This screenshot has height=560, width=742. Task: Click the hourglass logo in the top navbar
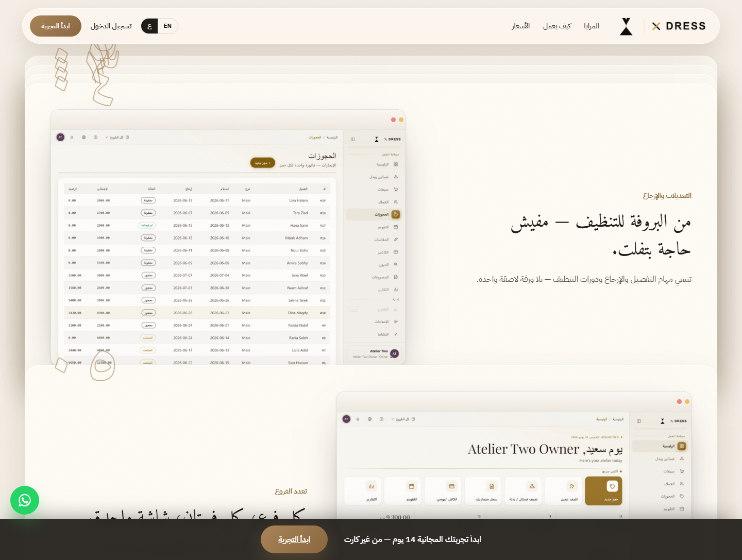pyautogui.click(x=626, y=26)
